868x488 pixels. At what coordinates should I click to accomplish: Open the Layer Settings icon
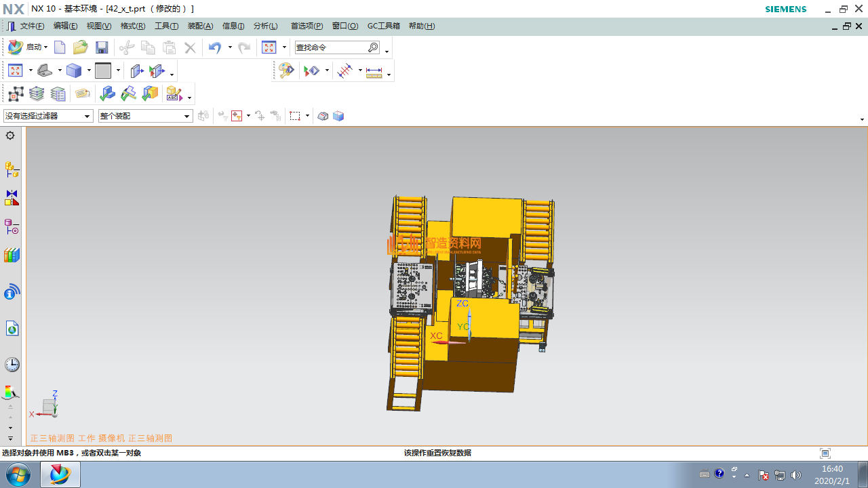coord(37,94)
